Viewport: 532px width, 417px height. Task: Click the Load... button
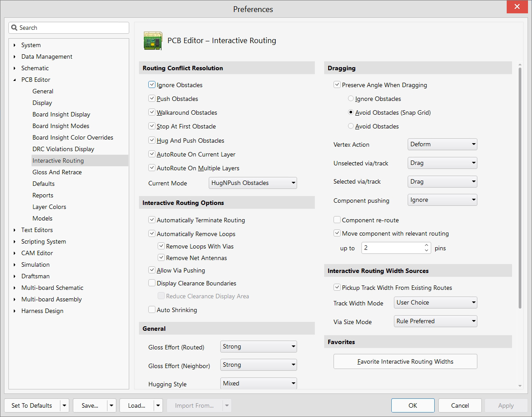(x=137, y=405)
